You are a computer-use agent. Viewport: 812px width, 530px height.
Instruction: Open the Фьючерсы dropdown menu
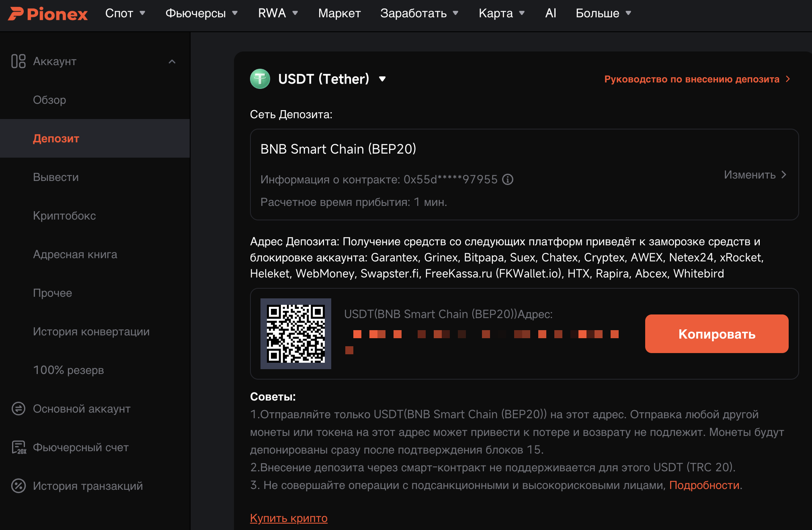(x=201, y=13)
